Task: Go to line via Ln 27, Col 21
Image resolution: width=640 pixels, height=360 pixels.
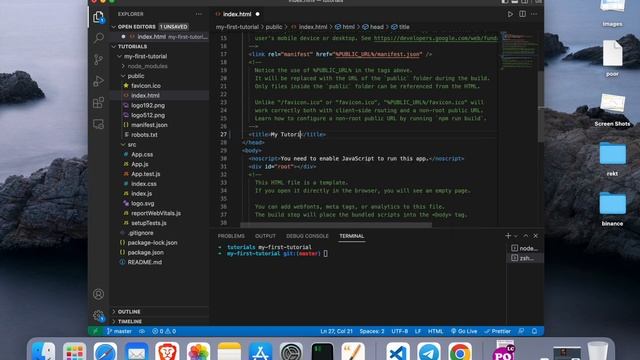Action: [x=336, y=331]
